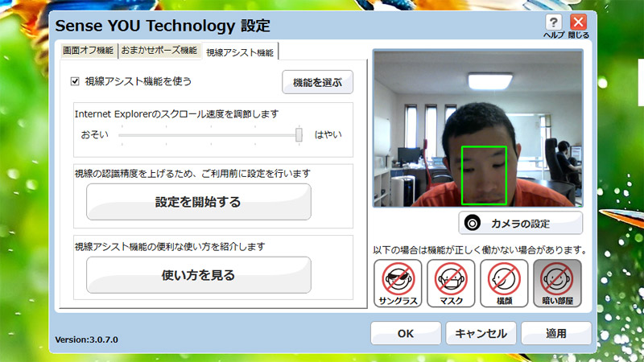The height and width of the screenshot is (362, 644).
Task: Open the 使い方を見る guide
Action: (x=198, y=275)
